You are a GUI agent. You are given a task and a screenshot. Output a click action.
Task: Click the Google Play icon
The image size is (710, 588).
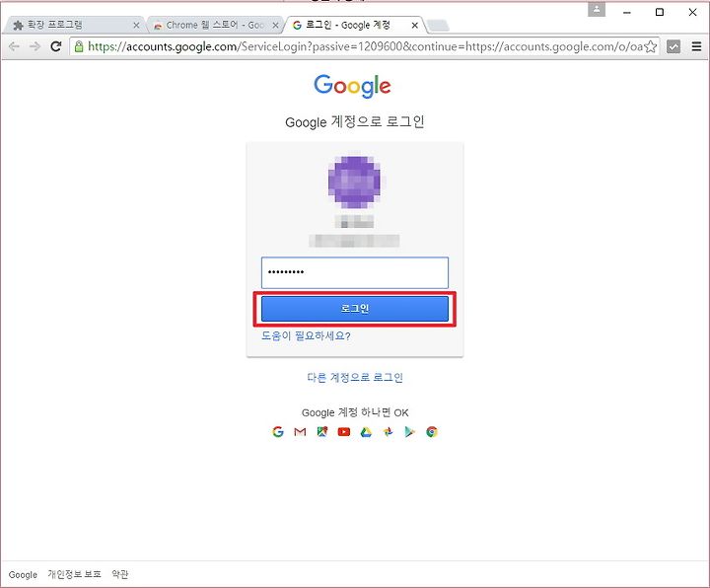[410, 432]
